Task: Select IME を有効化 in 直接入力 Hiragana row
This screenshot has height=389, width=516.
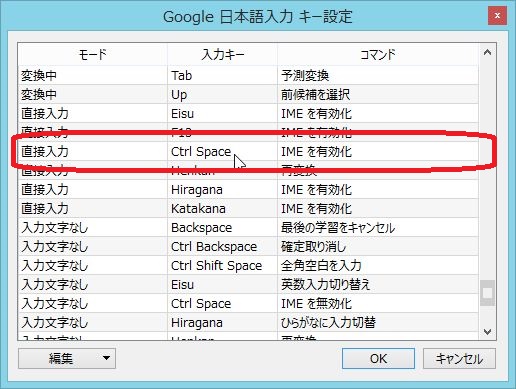Action: 378,190
